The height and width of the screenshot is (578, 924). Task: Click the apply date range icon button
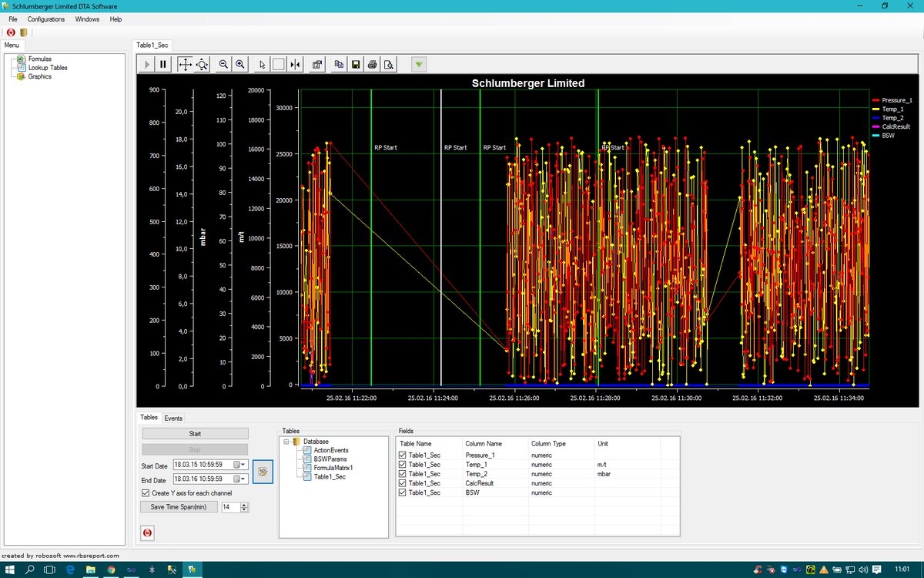pos(263,472)
